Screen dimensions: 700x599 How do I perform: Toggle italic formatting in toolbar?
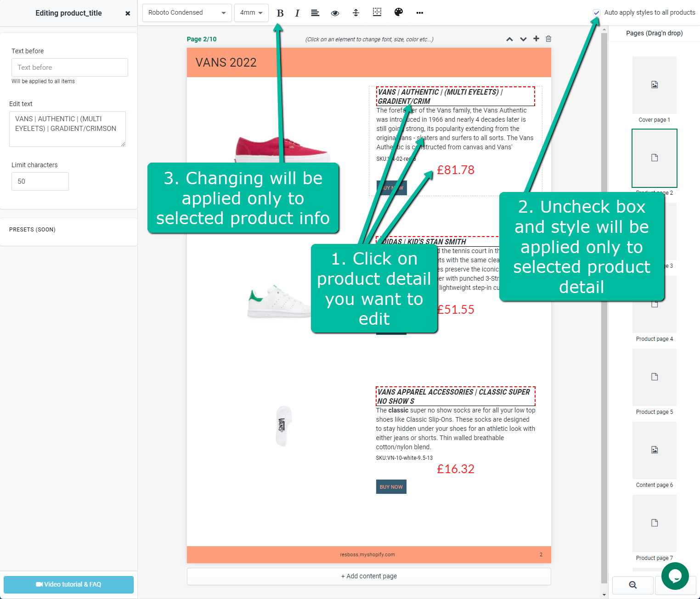pos(297,13)
